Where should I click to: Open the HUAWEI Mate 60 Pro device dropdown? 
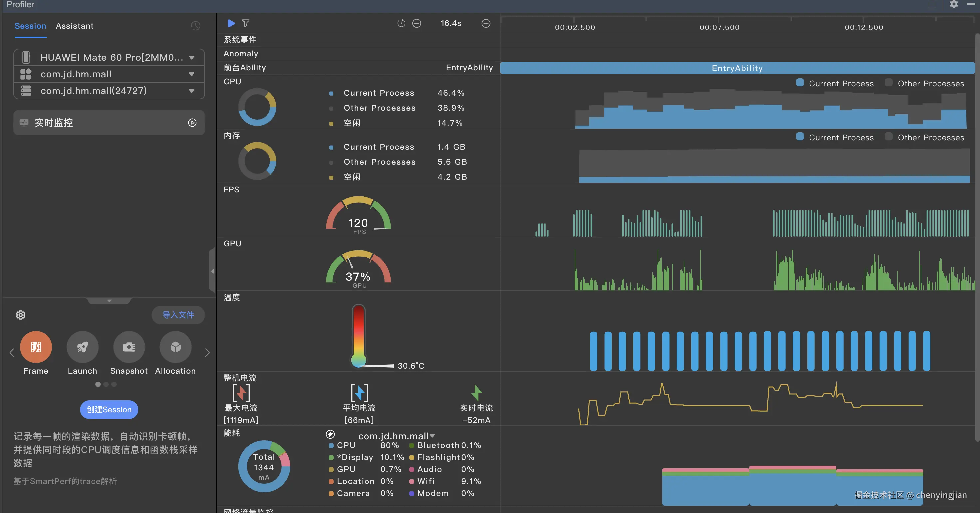tap(192, 58)
